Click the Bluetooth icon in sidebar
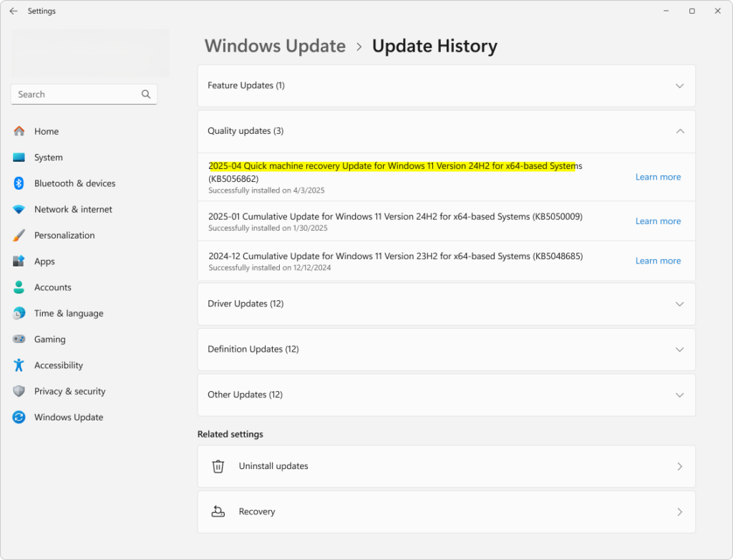This screenshot has height=560, width=733. (19, 183)
